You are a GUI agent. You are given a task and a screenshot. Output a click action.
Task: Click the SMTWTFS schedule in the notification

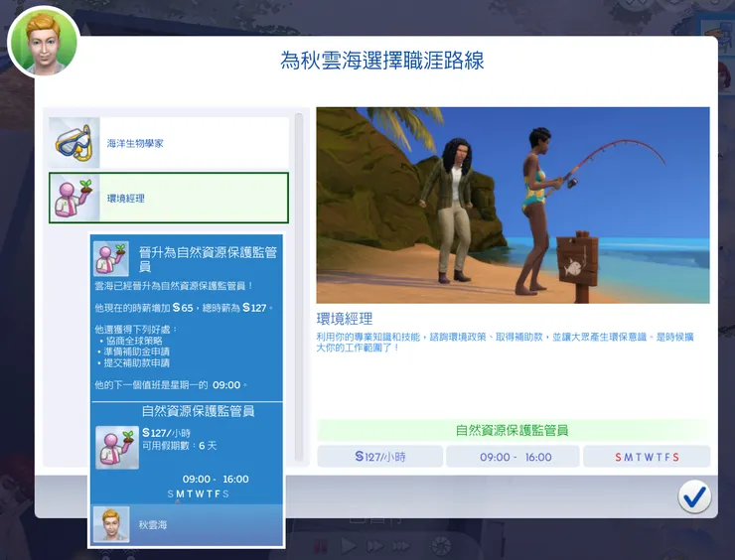[x=198, y=493]
